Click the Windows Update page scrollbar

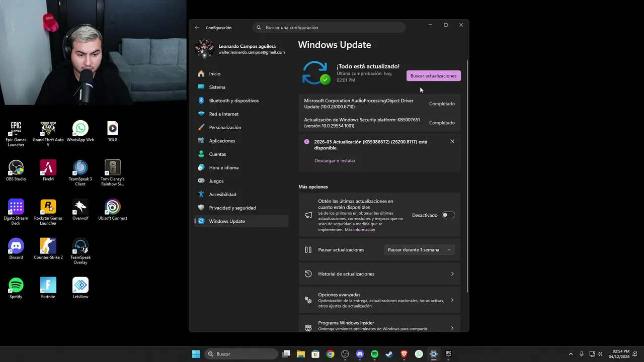coord(468,176)
